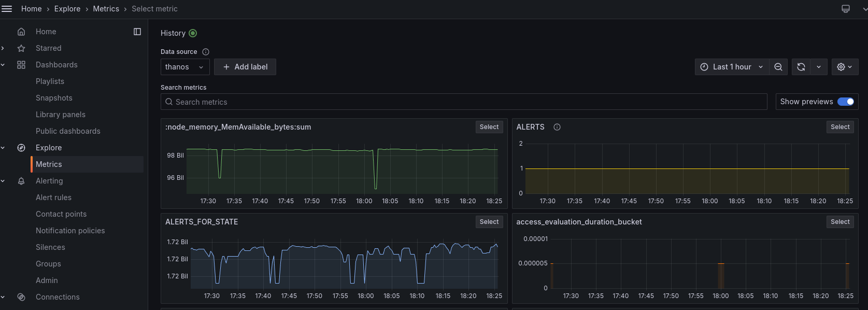868x310 pixels.
Task: Expand the top-right chevron dropdown
Action: point(864,9)
